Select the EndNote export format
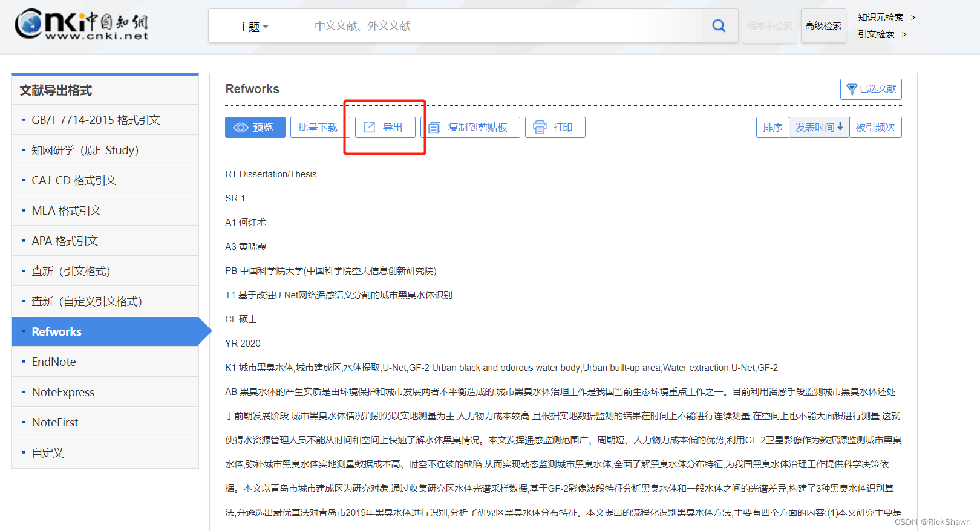Screen dimensions: 980x531 tap(105, 362)
